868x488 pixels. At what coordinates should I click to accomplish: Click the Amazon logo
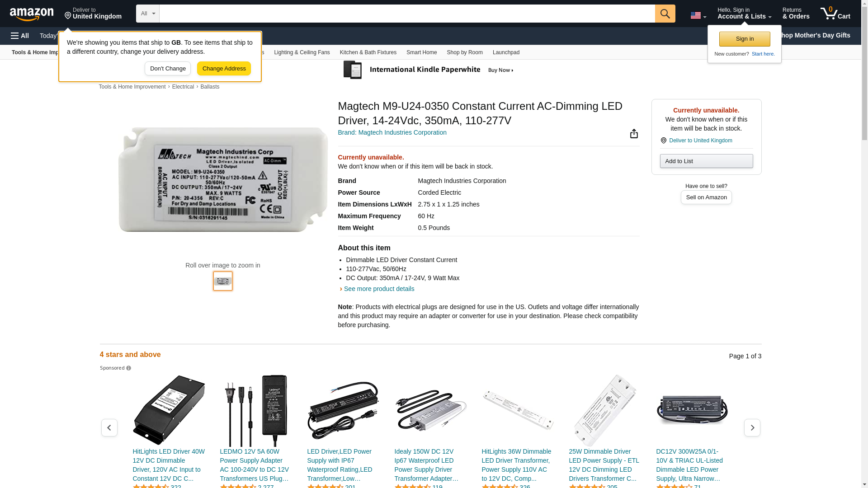click(32, 14)
